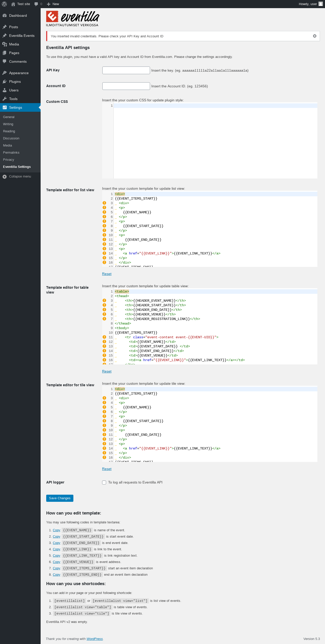
Task: Open the Test site home icon
Action: [13, 4]
